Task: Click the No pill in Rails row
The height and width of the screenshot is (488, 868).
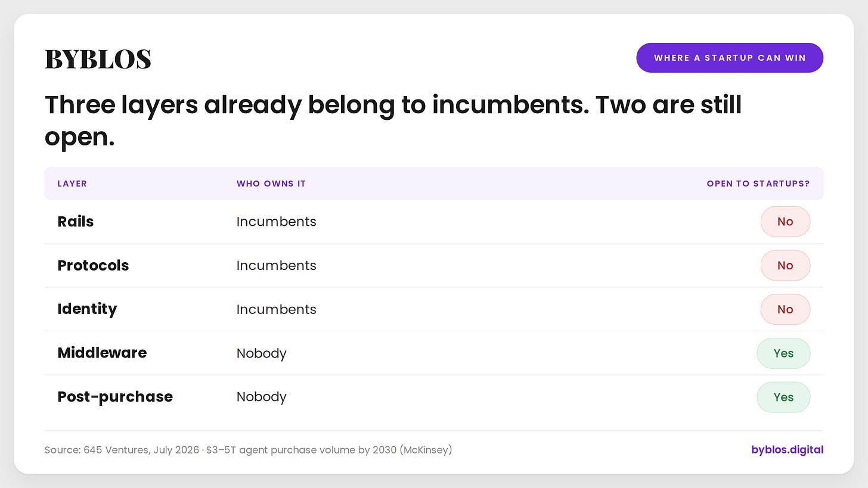Action: [x=785, y=222]
